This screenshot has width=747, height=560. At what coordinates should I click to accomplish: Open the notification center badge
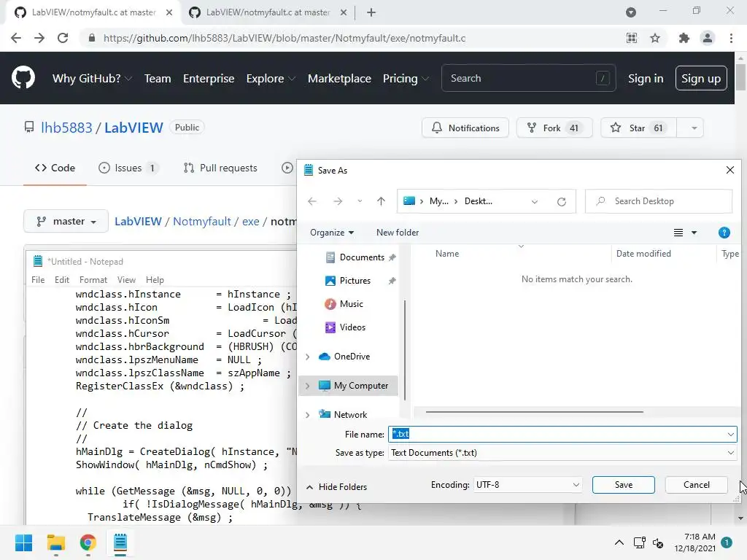point(727,542)
